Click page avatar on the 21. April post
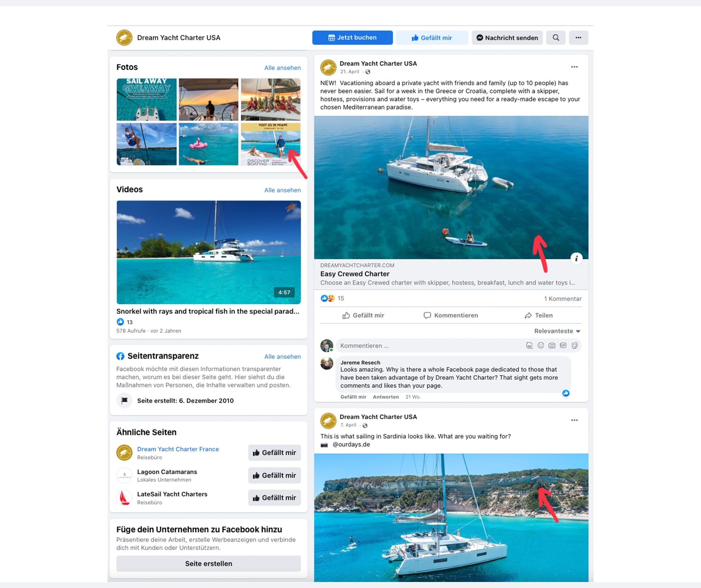 pos(328,67)
